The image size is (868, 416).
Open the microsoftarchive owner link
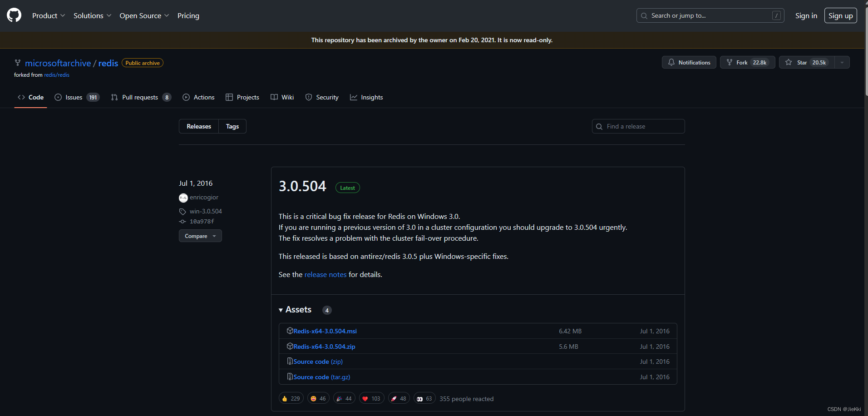(x=58, y=63)
